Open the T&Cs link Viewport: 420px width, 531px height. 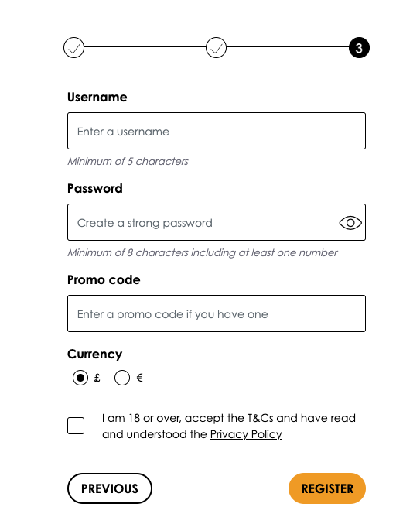click(260, 418)
